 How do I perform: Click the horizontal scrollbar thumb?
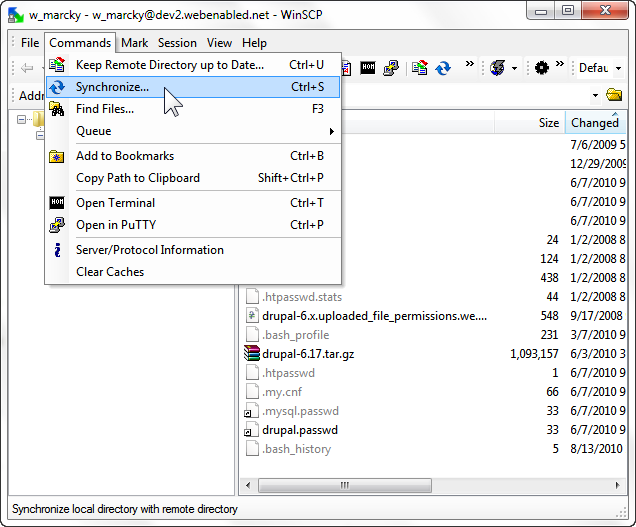click(345, 485)
